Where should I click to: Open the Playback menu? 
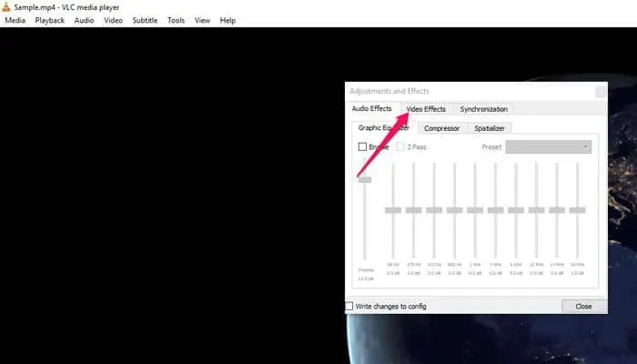(50, 20)
